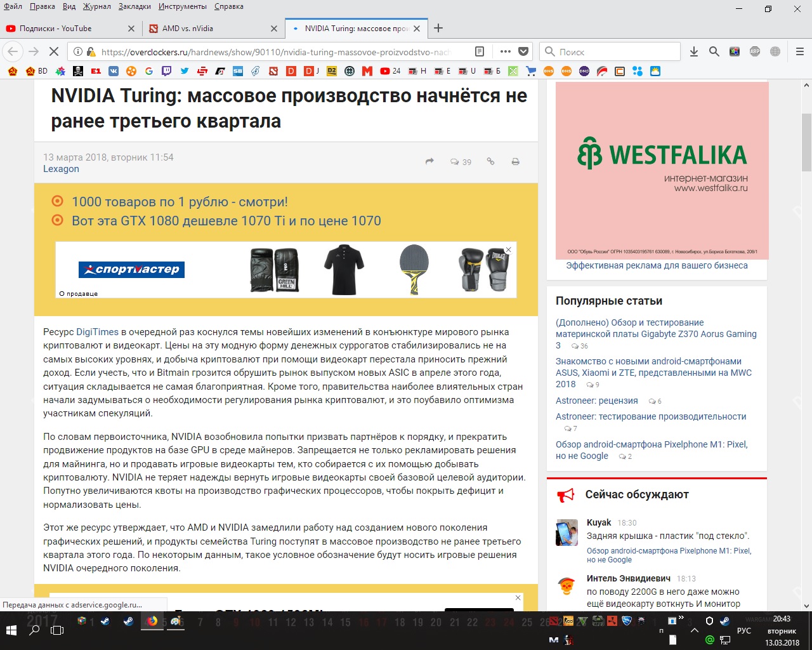Open the Firefox hamburger menu
Image resolution: width=812 pixels, height=650 pixels.
(x=799, y=51)
